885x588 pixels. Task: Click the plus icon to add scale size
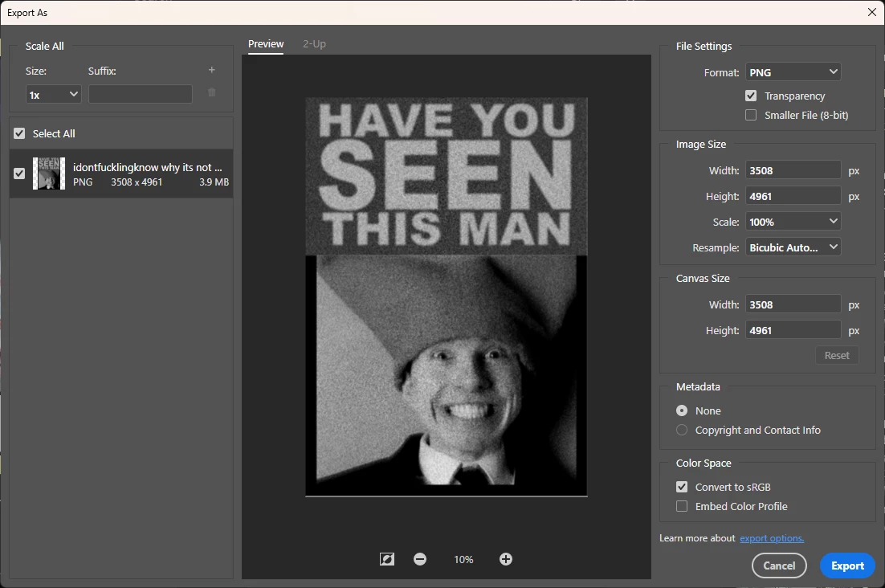point(212,71)
